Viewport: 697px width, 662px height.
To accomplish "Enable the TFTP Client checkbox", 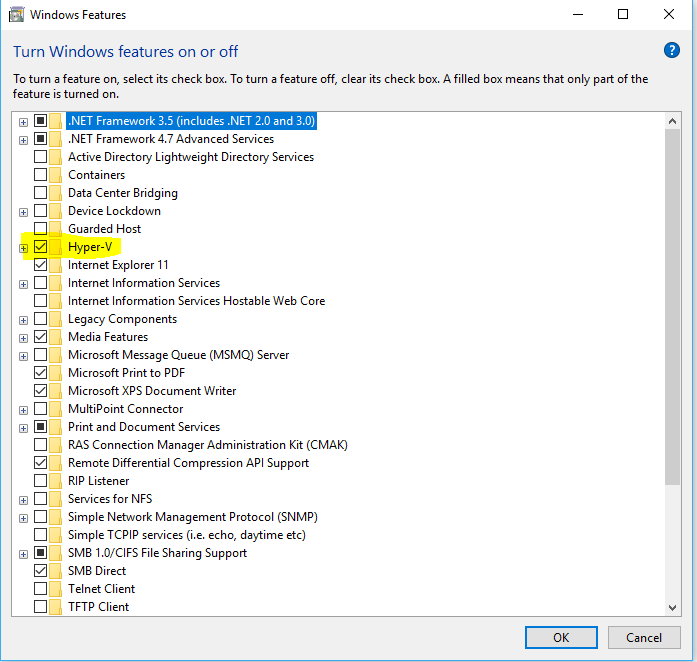I will pos(40,606).
